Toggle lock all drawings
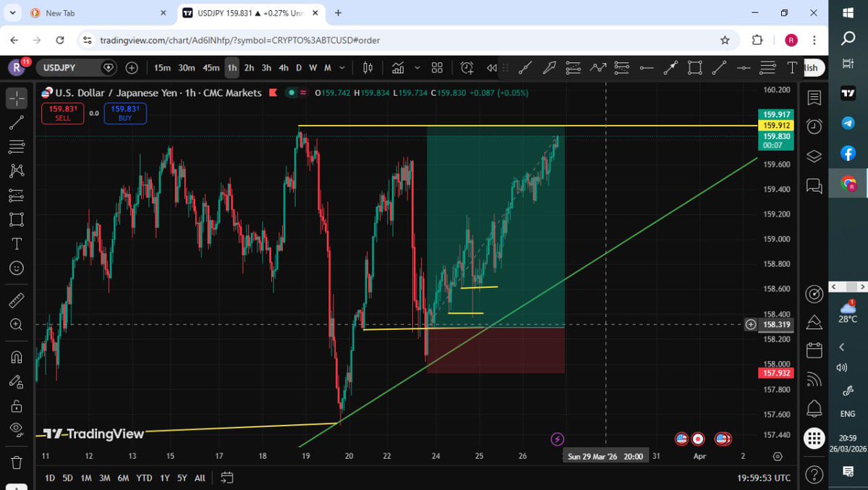The image size is (868, 490). 17,405
